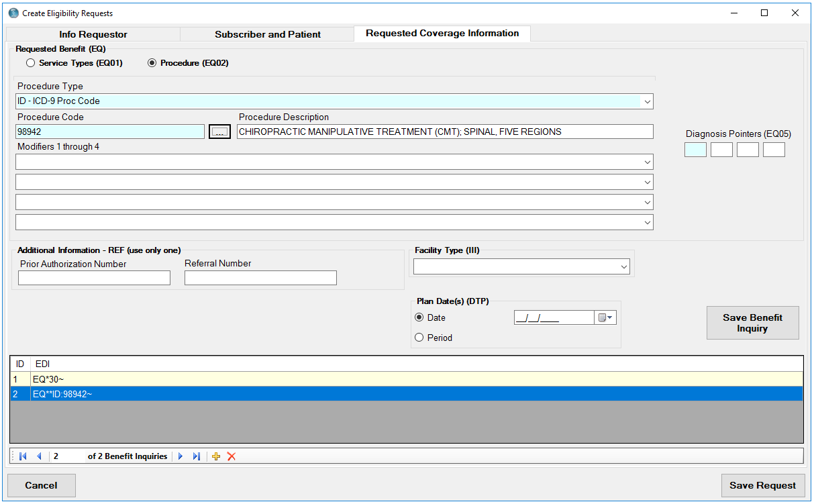
Task: Click the Procedure Description text field
Action: [x=445, y=132]
